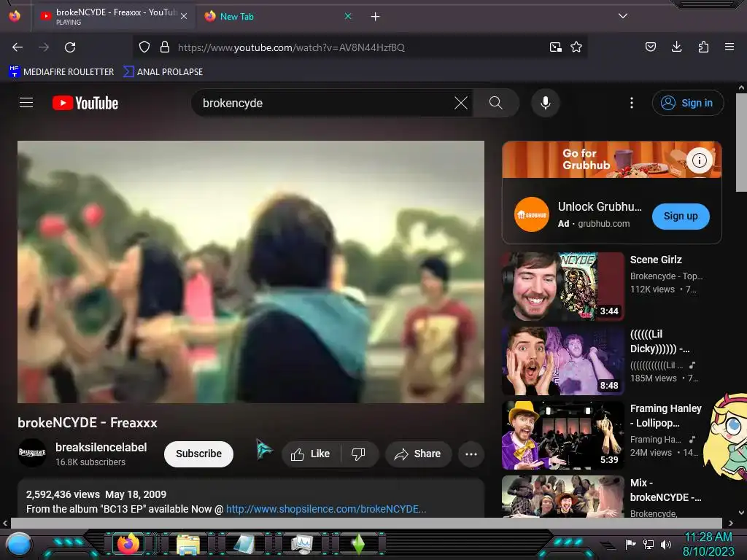Clear the search box with X
The width and height of the screenshot is (747, 560).
(461, 103)
